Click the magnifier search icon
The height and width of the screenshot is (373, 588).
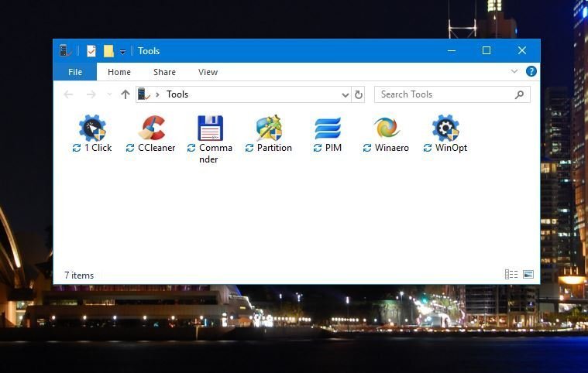[519, 94]
